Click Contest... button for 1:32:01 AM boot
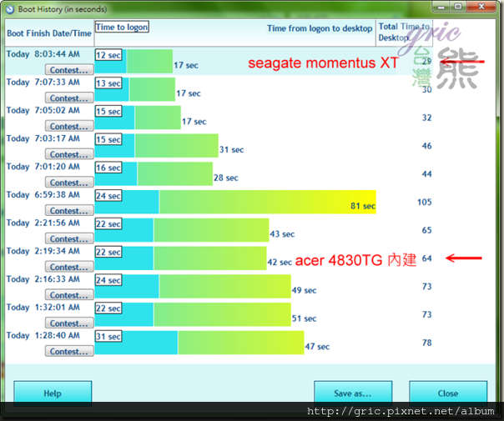 [69, 323]
